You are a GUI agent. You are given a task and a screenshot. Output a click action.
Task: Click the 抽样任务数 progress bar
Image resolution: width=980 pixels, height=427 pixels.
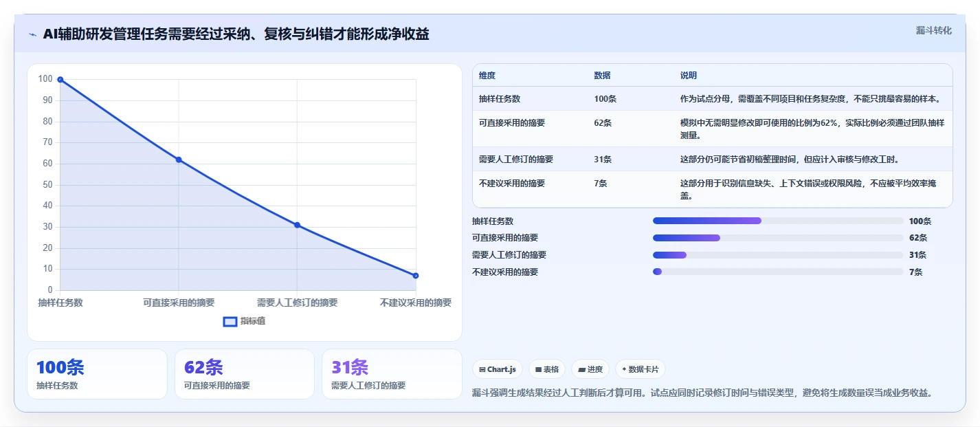[778, 221]
